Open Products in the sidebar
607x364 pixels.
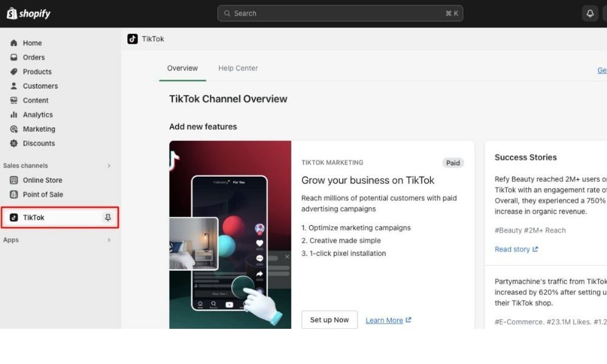tap(37, 72)
